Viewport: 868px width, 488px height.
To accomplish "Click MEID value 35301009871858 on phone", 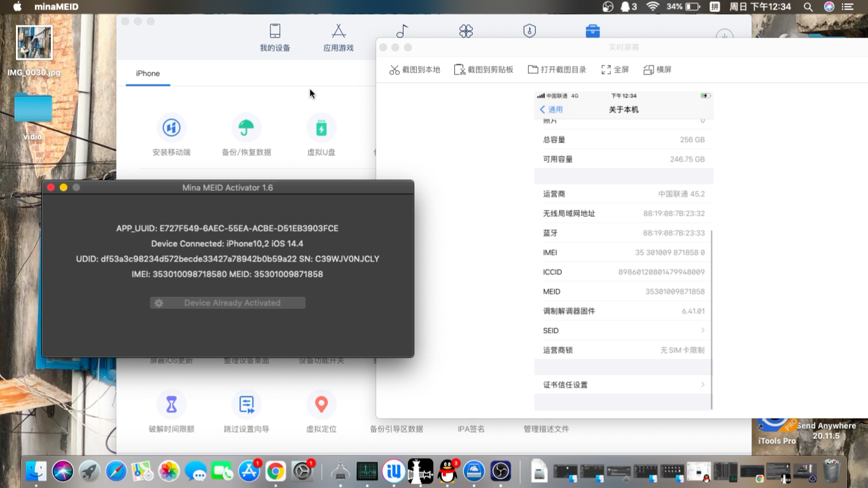I will point(675,291).
